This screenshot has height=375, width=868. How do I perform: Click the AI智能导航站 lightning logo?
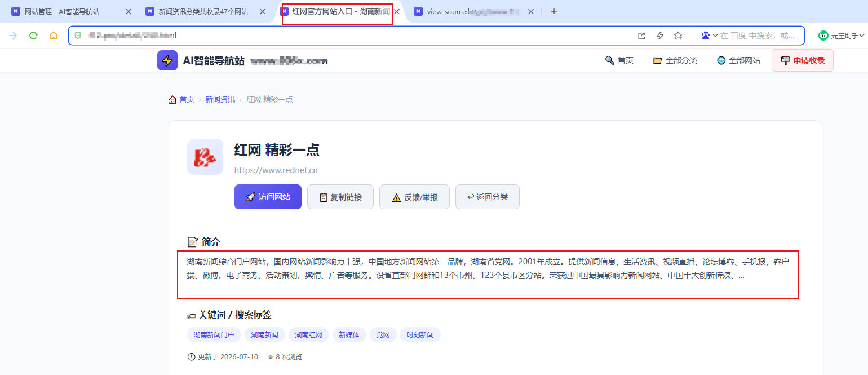(x=167, y=60)
